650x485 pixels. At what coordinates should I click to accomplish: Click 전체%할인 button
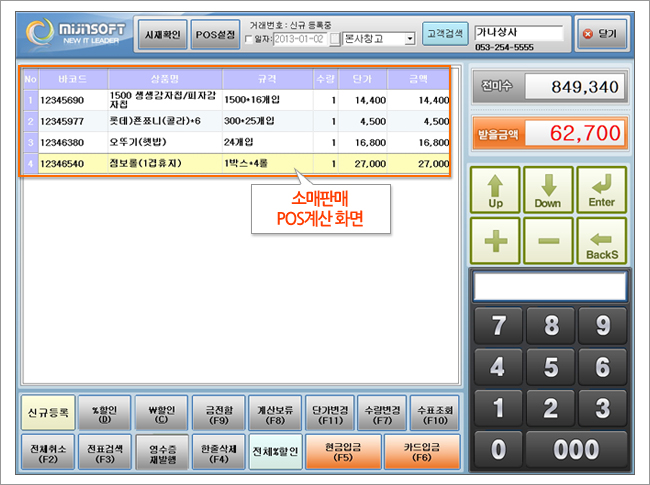(x=275, y=452)
